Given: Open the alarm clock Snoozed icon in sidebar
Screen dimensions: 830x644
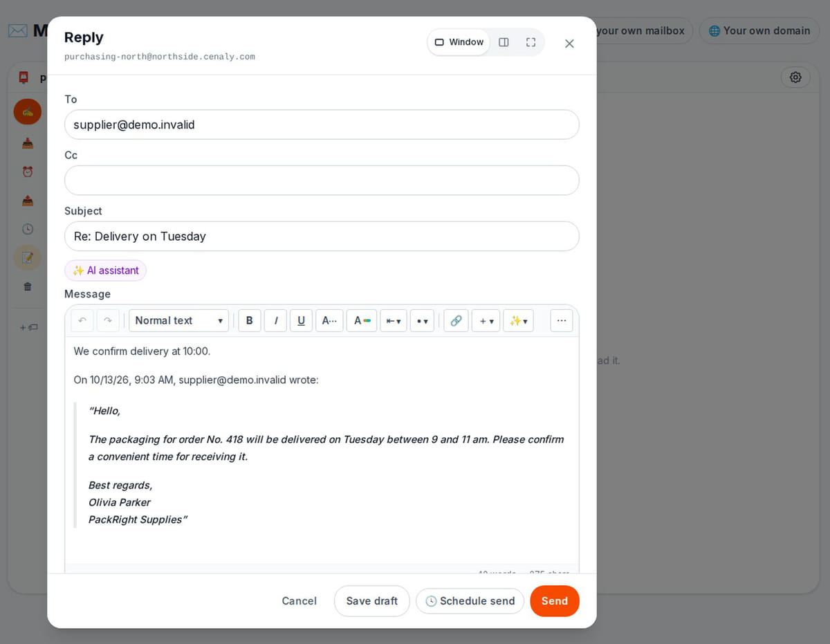Looking at the screenshot, I should click(x=28, y=172).
